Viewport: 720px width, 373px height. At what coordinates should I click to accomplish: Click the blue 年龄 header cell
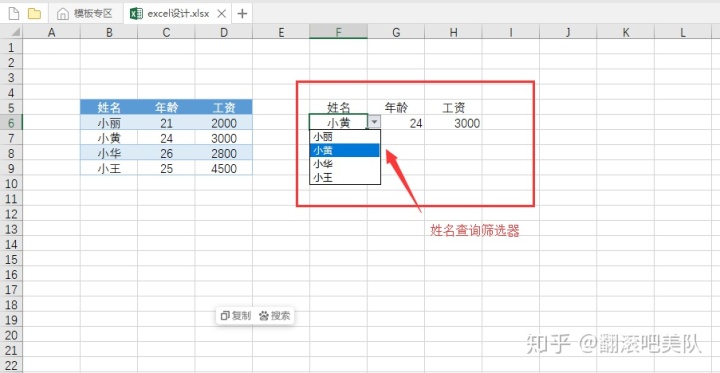click(x=166, y=107)
